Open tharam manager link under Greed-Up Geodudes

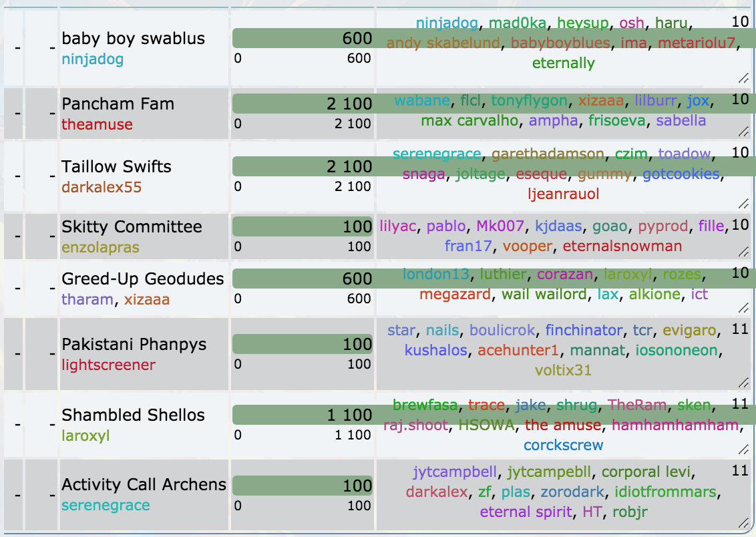tap(87, 299)
